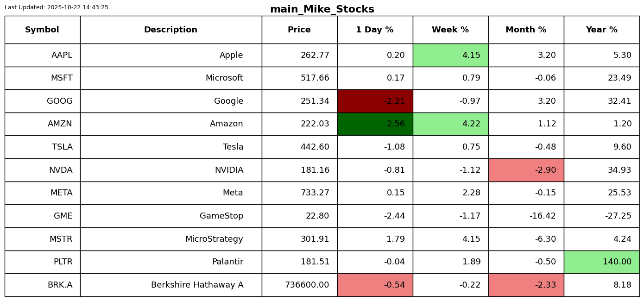Click the Year % column header
This screenshot has width=644, height=301.
pyautogui.click(x=601, y=30)
